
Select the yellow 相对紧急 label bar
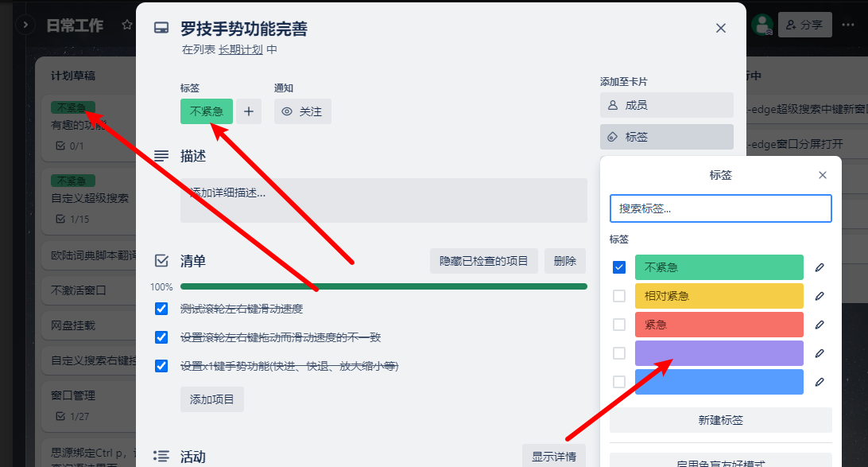719,296
